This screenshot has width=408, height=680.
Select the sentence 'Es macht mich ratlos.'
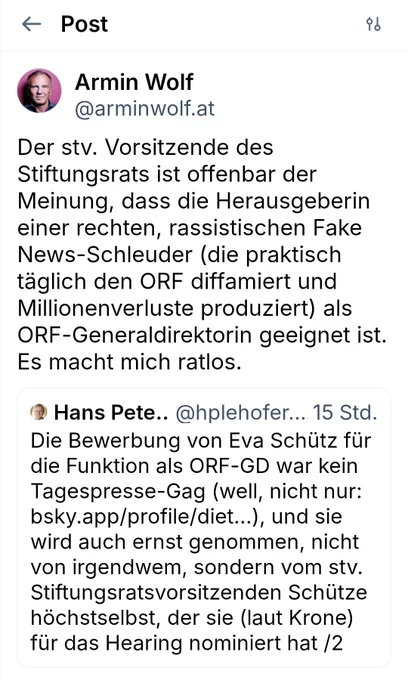[x=129, y=362]
